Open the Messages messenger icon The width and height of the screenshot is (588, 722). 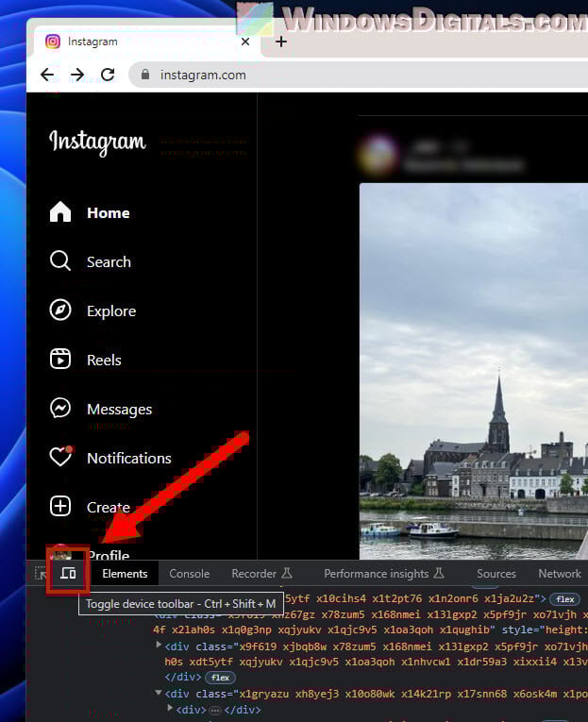click(60, 409)
